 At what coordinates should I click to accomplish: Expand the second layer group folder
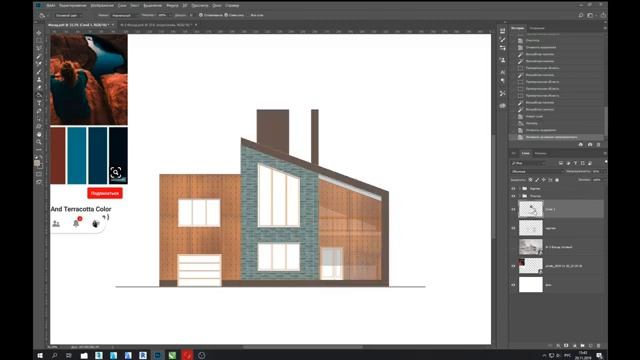tap(520, 196)
